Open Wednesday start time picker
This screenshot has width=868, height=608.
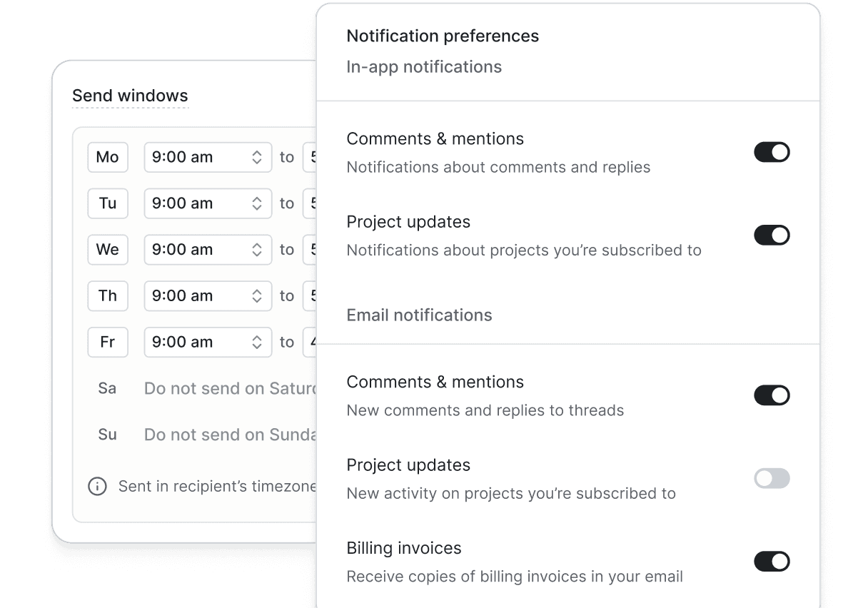click(207, 250)
